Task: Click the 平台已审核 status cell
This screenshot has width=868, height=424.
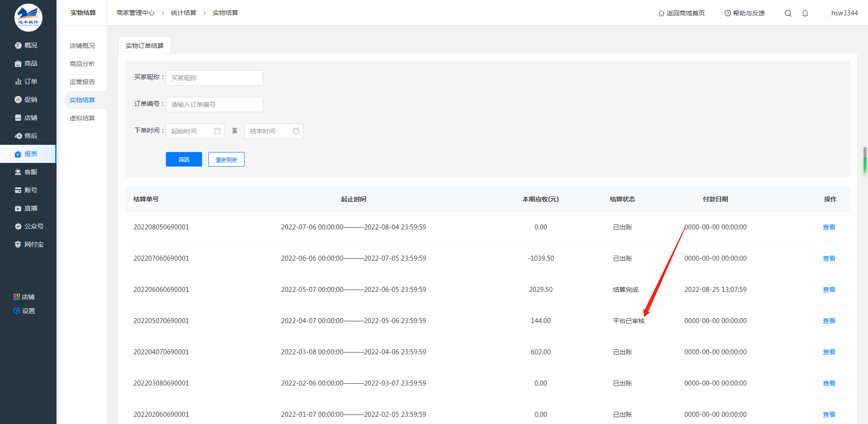Action: [x=629, y=321]
